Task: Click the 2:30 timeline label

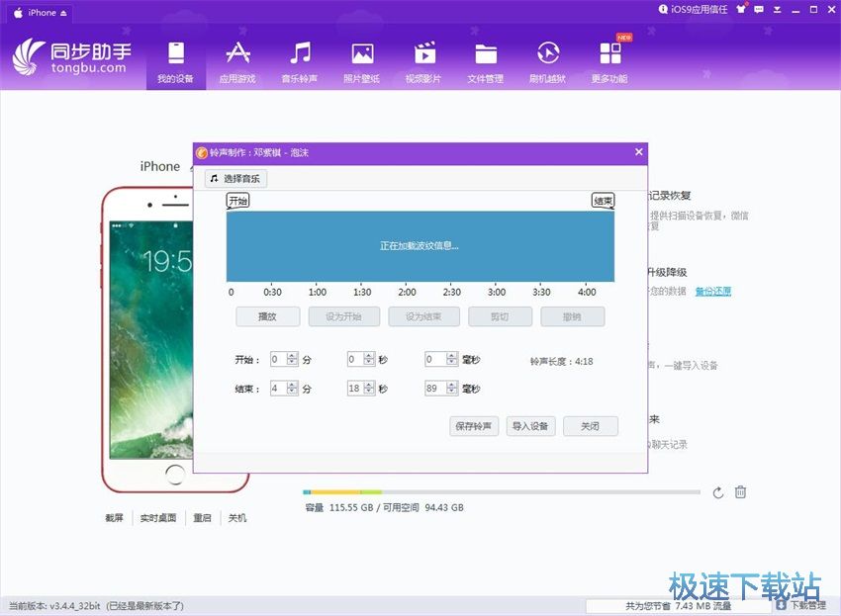Action: (451, 293)
